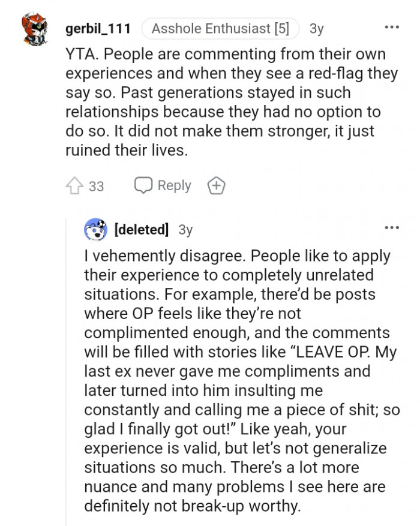Open the more options menu on gerbil_111's comment

tap(391, 28)
